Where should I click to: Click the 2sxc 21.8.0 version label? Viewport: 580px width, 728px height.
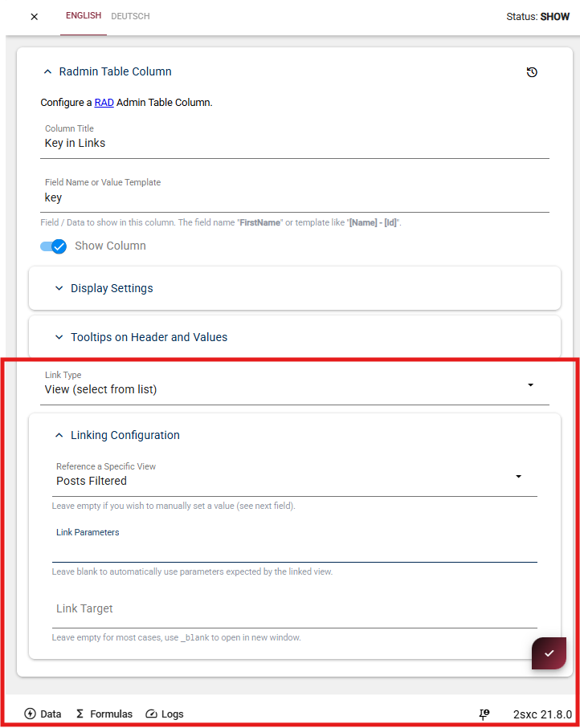542,714
